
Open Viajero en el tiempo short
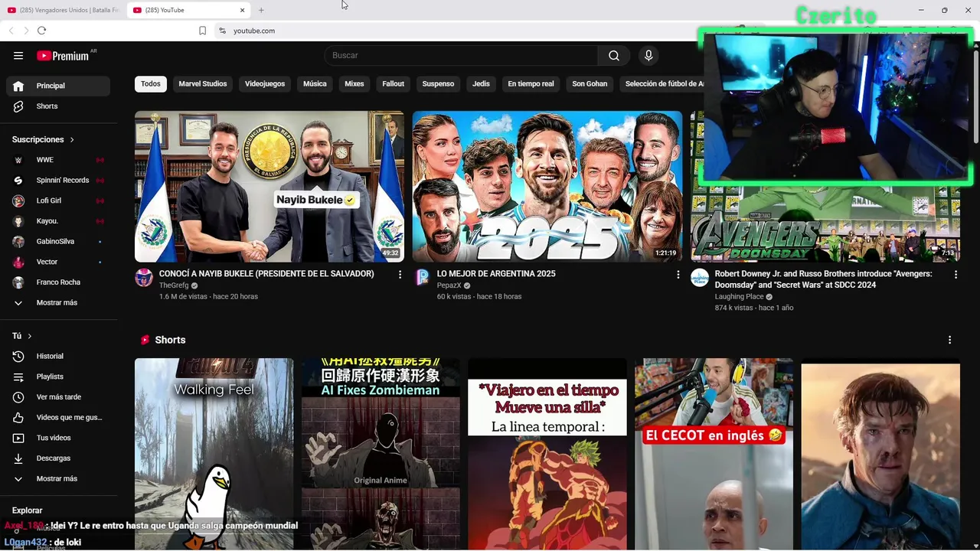[x=547, y=454]
